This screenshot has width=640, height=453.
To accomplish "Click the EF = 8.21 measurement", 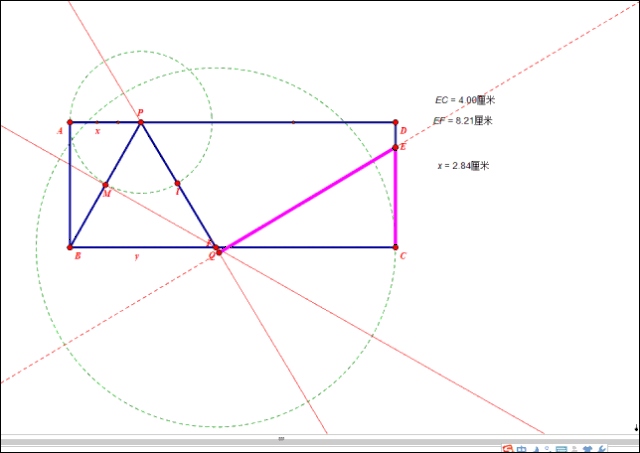I will pyautogui.click(x=463, y=121).
